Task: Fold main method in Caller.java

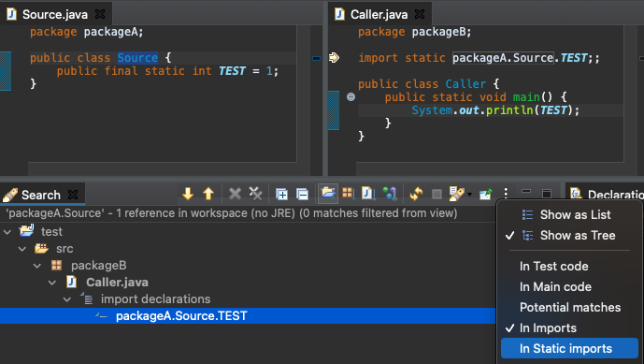Action: pyautogui.click(x=351, y=96)
